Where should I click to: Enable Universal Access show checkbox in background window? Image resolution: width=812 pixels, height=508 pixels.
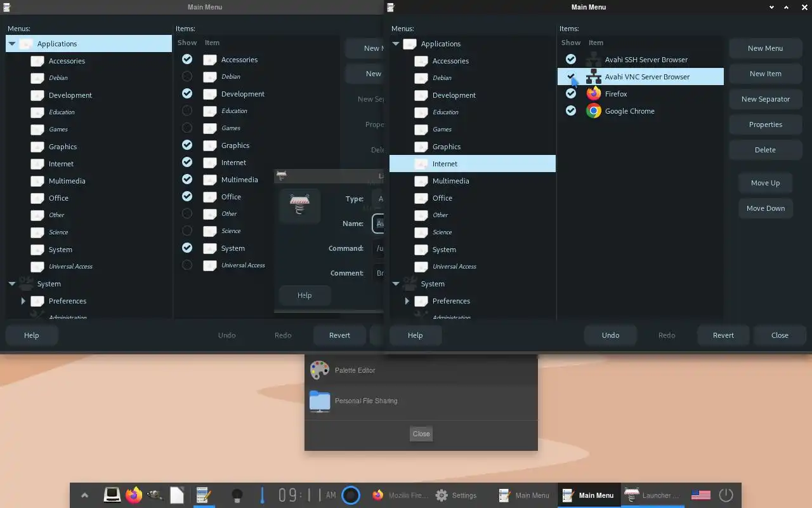click(187, 265)
